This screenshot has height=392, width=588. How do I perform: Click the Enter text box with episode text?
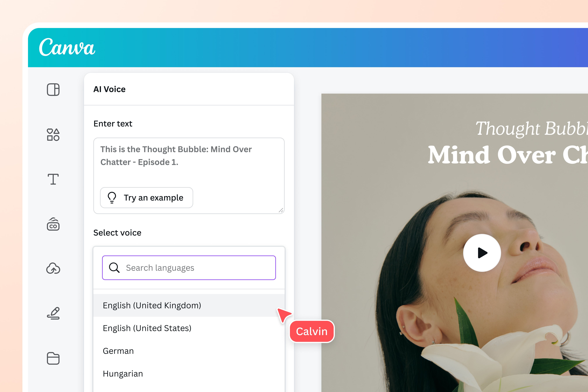[x=189, y=162]
